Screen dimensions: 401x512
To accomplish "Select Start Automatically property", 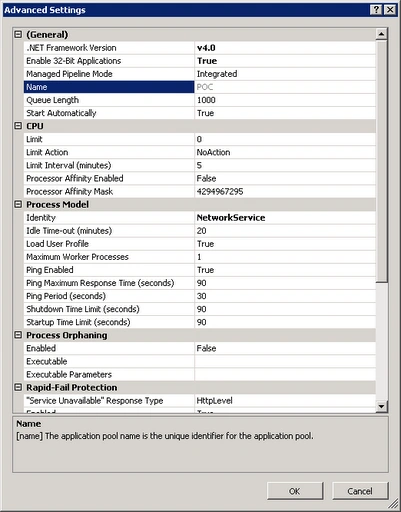I will click(x=109, y=113).
